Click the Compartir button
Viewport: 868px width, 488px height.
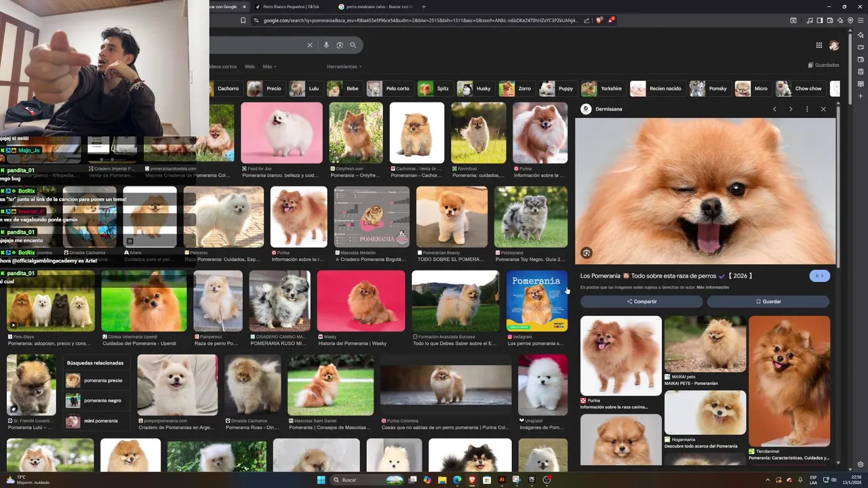pyautogui.click(x=642, y=302)
